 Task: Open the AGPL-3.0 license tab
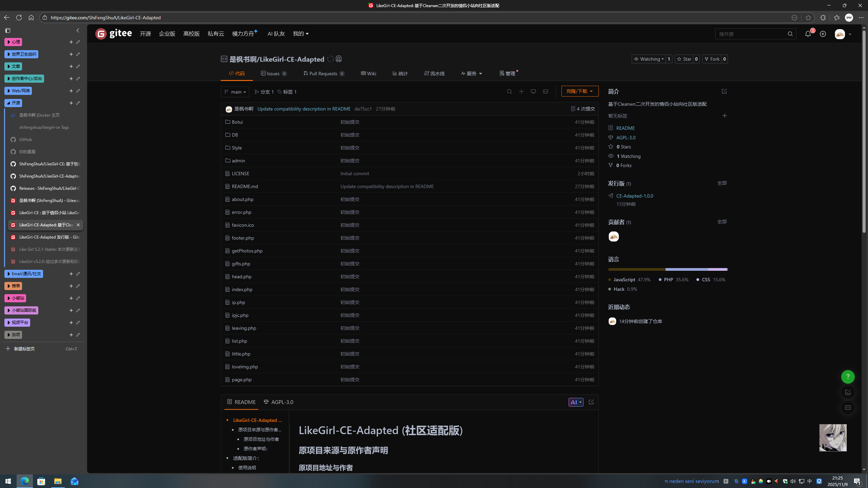click(x=279, y=402)
